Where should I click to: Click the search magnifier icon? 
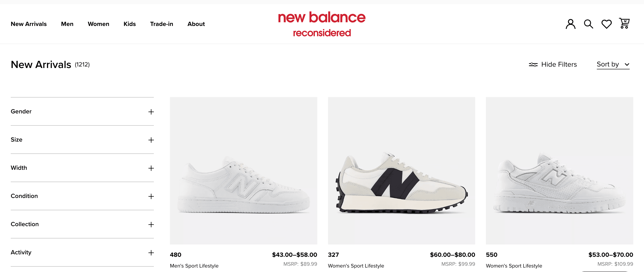588,24
